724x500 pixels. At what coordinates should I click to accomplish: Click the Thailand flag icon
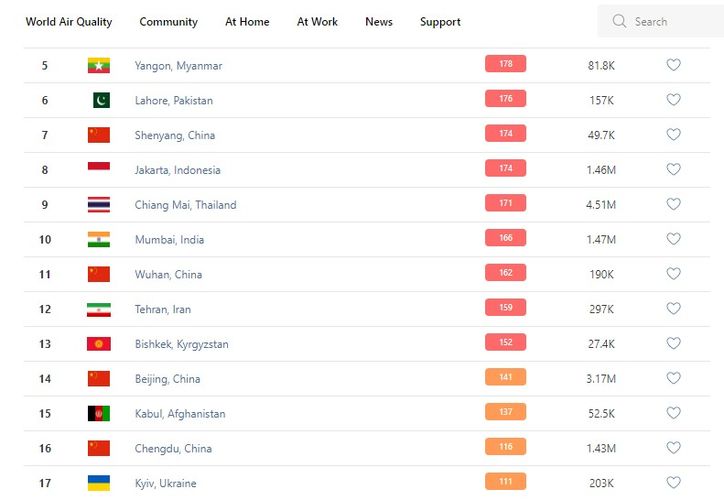pyautogui.click(x=98, y=205)
